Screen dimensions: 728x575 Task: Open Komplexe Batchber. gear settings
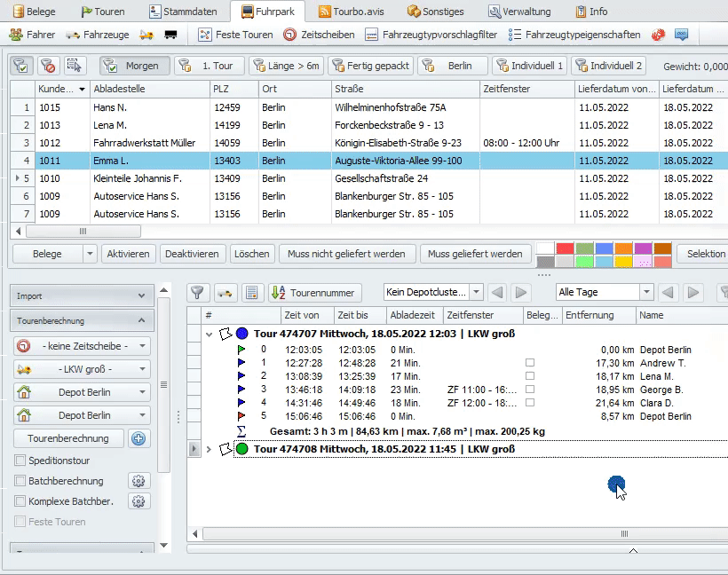(138, 501)
